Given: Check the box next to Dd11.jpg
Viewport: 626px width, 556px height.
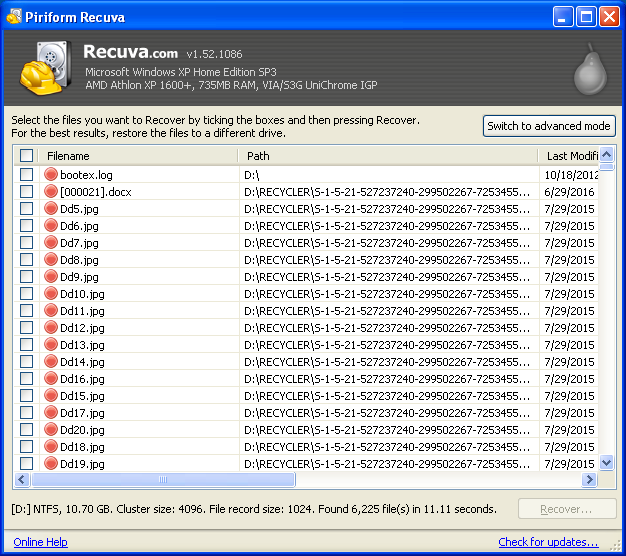Looking at the screenshot, I should click(x=26, y=310).
